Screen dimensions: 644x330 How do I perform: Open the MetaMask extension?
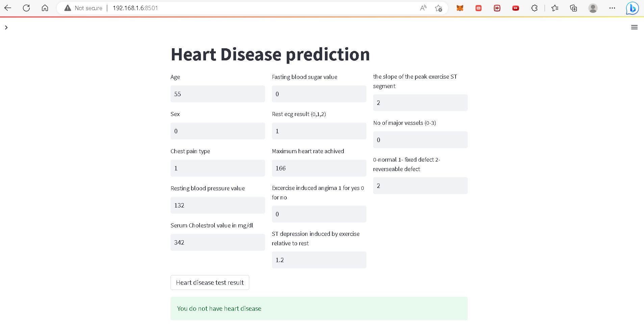(x=460, y=8)
